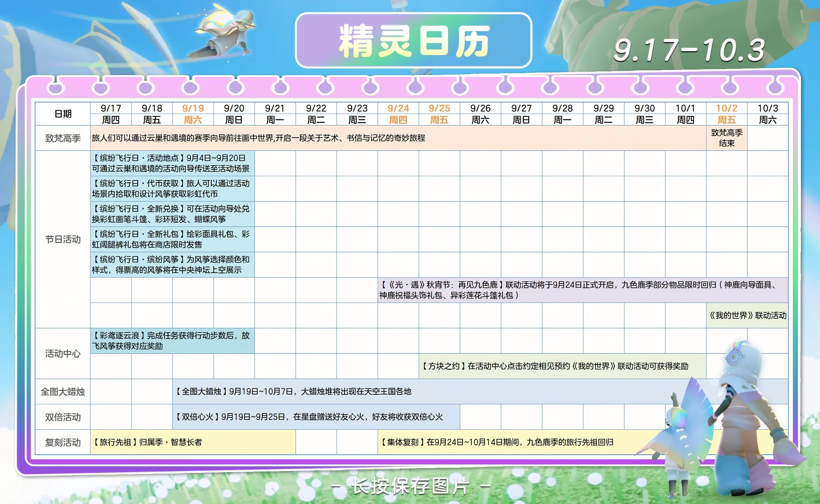Click the 长按保存图片 caption
Image resolution: width=820 pixels, height=504 pixels.
click(x=410, y=486)
